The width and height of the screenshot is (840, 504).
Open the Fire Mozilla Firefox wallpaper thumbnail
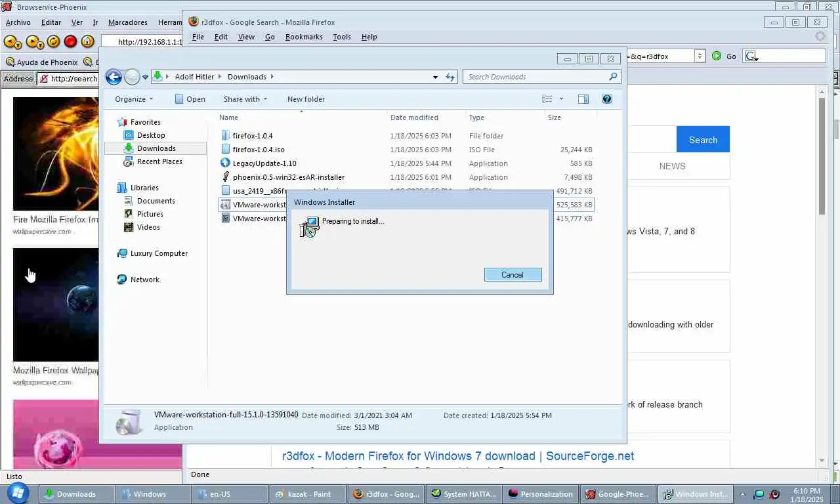tap(56, 154)
